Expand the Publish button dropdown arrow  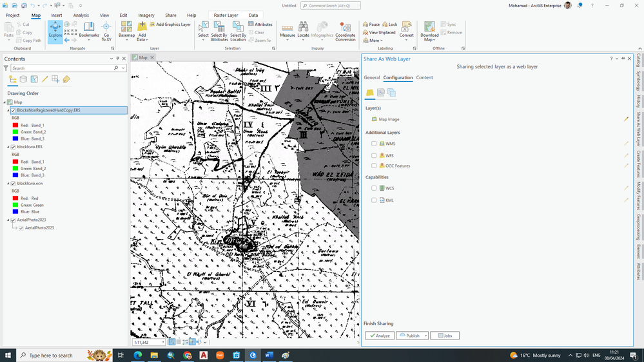(425, 336)
